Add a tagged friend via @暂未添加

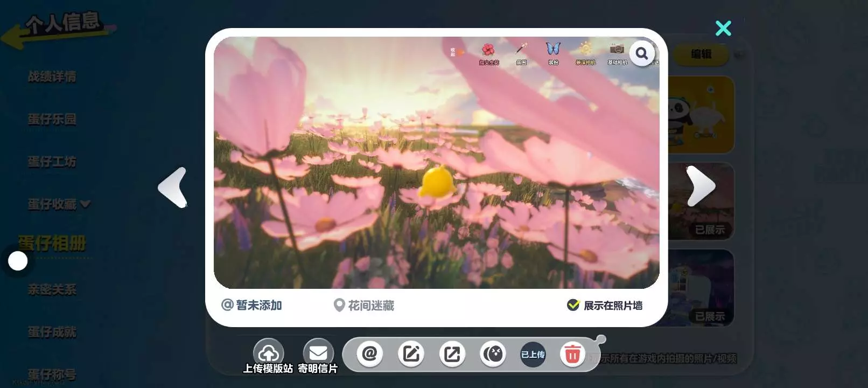click(251, 305)
